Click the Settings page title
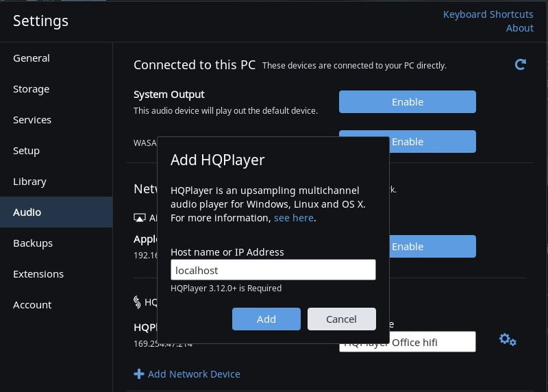The height and width of the screenshot is (392, 548). pyautogui.click(x=40, y=21)
